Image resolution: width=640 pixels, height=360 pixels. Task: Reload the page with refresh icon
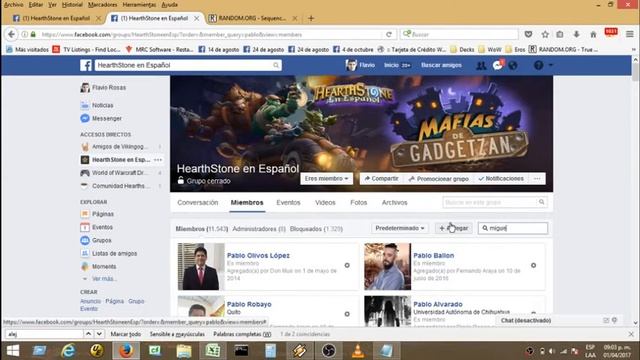pyautogui.click(x=389, y=35)
